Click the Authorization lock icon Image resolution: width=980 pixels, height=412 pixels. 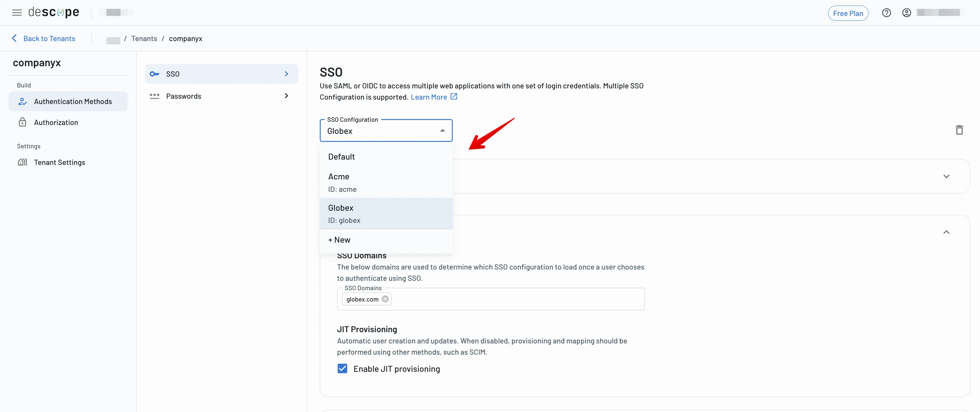click(22, 122)
